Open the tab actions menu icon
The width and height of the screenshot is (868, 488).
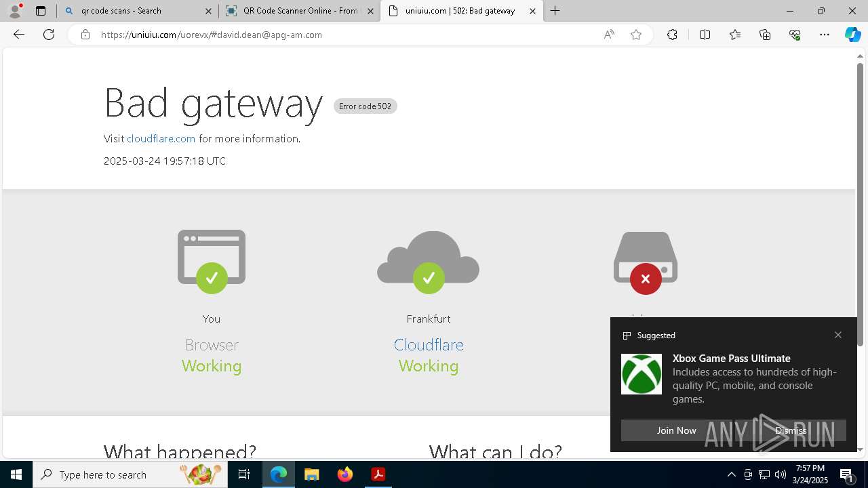[x=41, y=11]
